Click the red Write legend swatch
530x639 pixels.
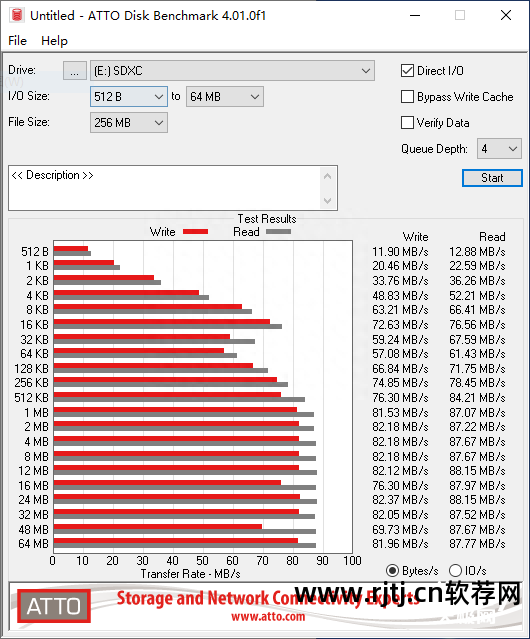(x=196, y=231)
